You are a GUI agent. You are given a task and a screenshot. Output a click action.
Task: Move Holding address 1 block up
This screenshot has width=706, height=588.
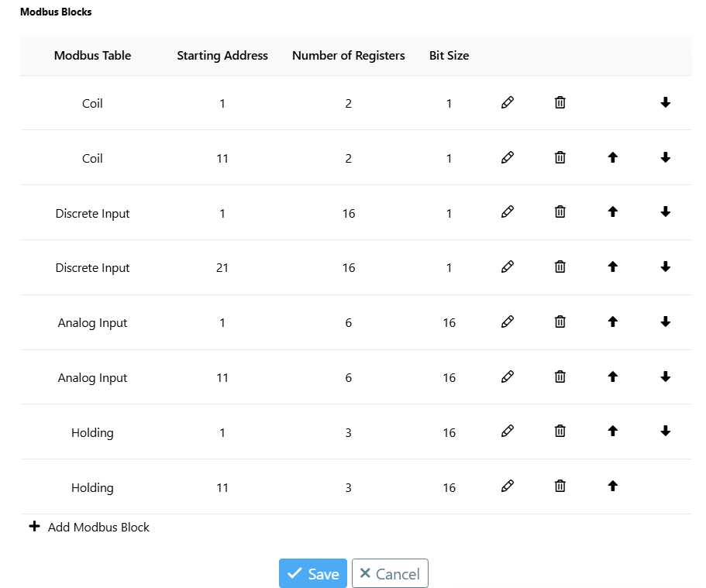(613, 432)
